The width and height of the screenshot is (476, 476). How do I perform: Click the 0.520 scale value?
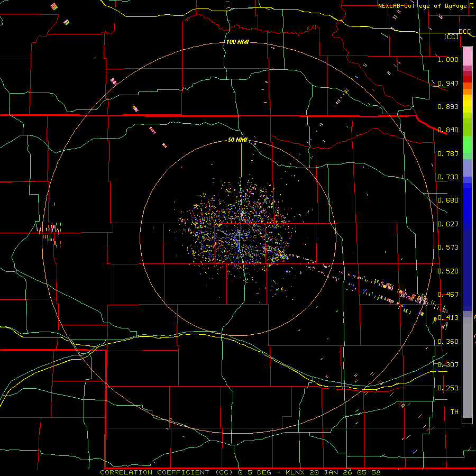pos(448,271)
